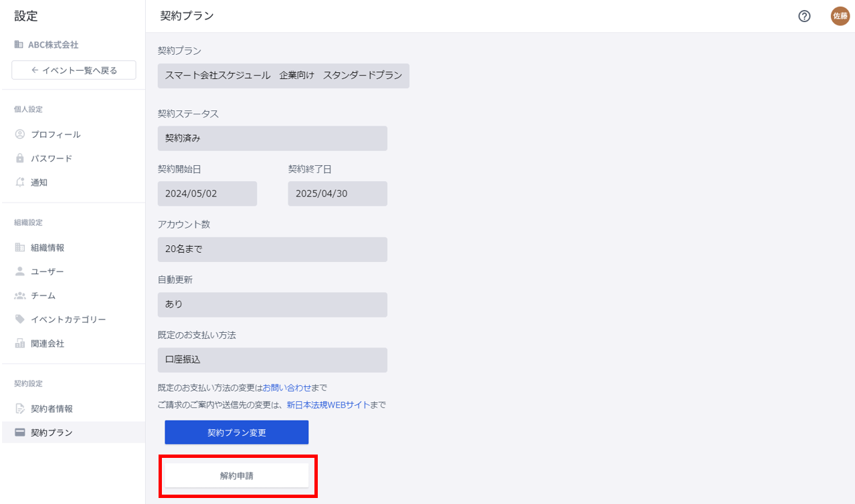The width and height of the screenshot is (855, 504).
Task: Click the チーム group icon
Action: click(19, 295)
